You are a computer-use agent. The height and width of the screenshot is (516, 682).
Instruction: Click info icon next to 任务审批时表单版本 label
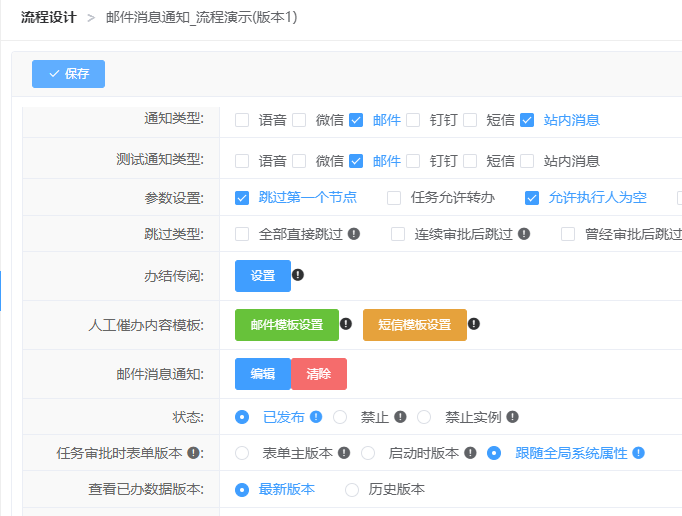click(193, 453)
